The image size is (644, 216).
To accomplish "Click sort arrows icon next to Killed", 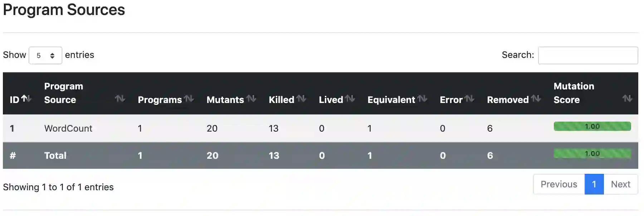I will (301, 99).
